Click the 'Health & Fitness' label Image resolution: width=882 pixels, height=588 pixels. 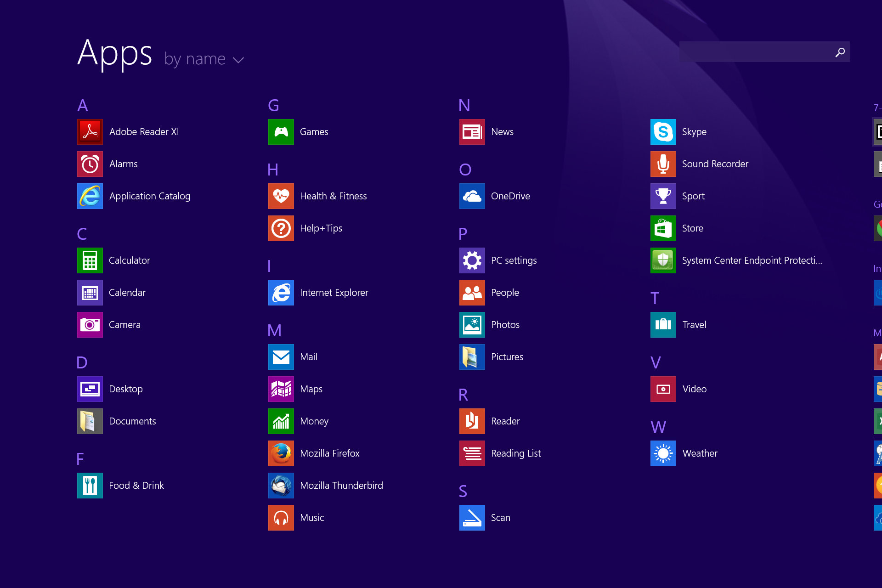(x=334, y=196)
